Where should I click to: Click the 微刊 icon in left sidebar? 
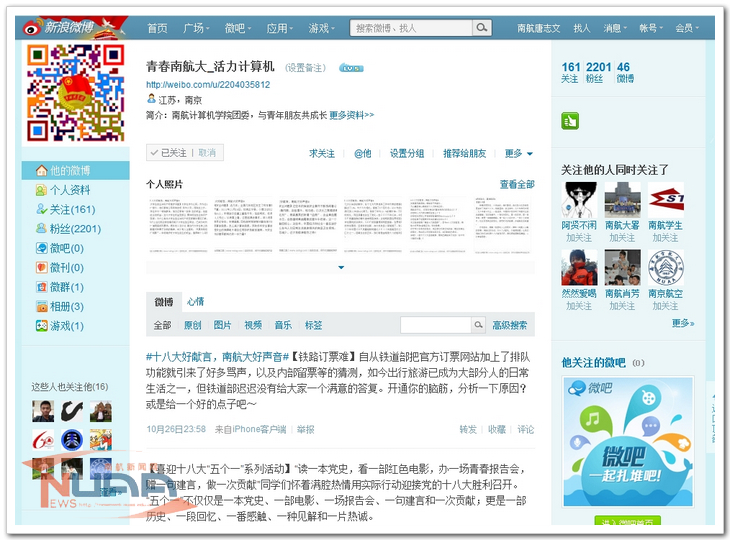click(41, 267)
